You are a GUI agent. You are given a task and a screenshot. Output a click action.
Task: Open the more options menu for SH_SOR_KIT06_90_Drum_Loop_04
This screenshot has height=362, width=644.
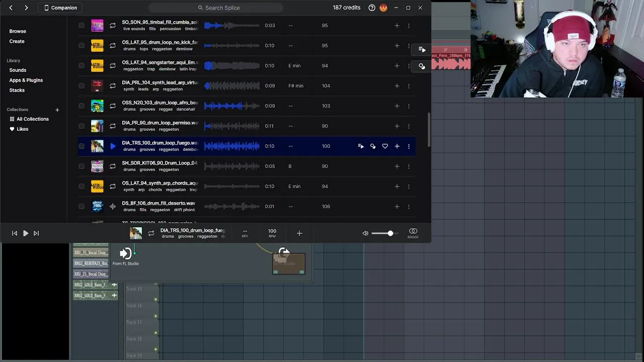tap(409, 166)
